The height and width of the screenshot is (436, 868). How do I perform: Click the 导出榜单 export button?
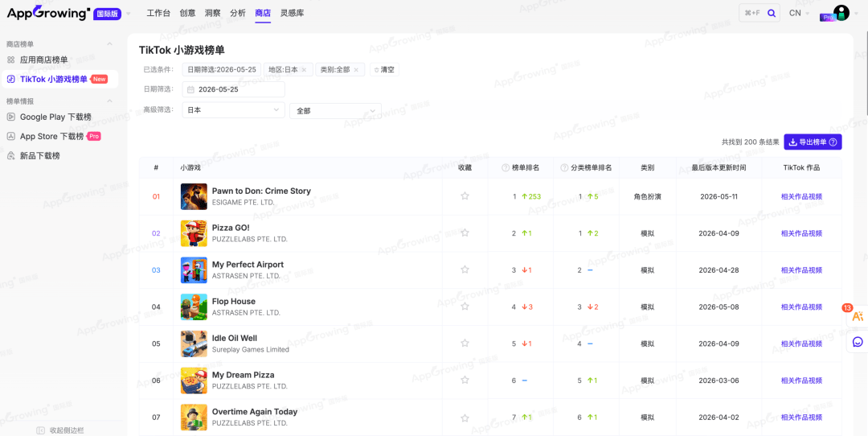point(813,142)
